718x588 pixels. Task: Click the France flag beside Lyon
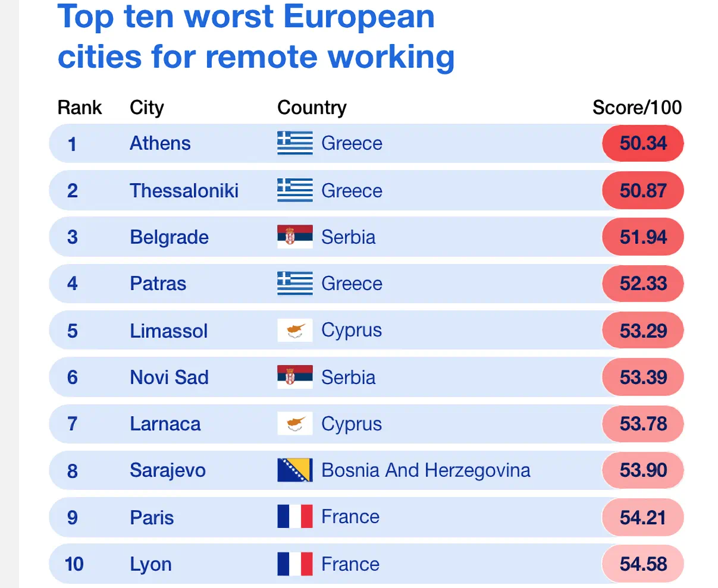click(295, 564)
